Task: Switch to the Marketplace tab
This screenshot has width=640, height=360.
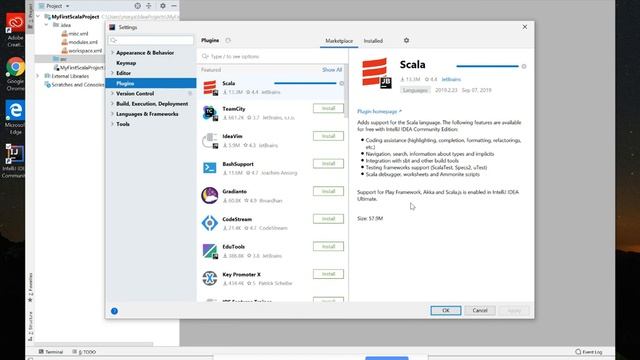Action: pos(339,41)
